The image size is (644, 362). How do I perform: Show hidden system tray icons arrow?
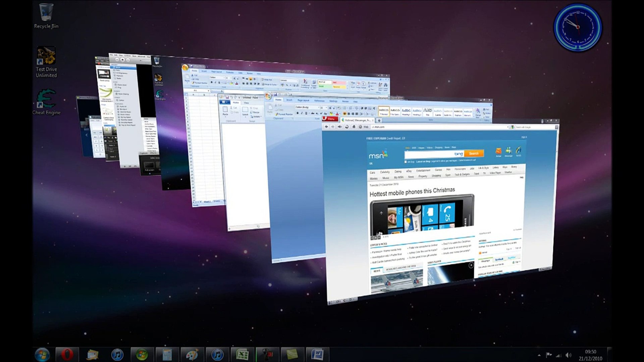539,355
